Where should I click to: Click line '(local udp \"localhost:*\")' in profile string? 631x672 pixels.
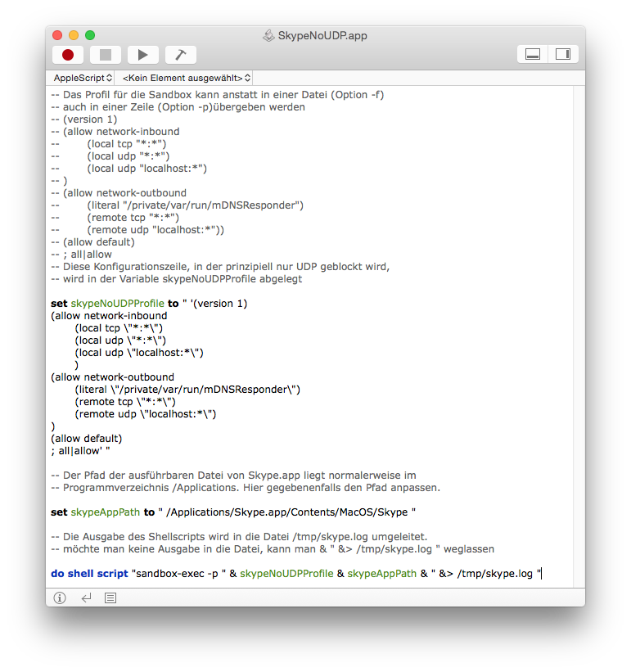click(x=139, y=353)
